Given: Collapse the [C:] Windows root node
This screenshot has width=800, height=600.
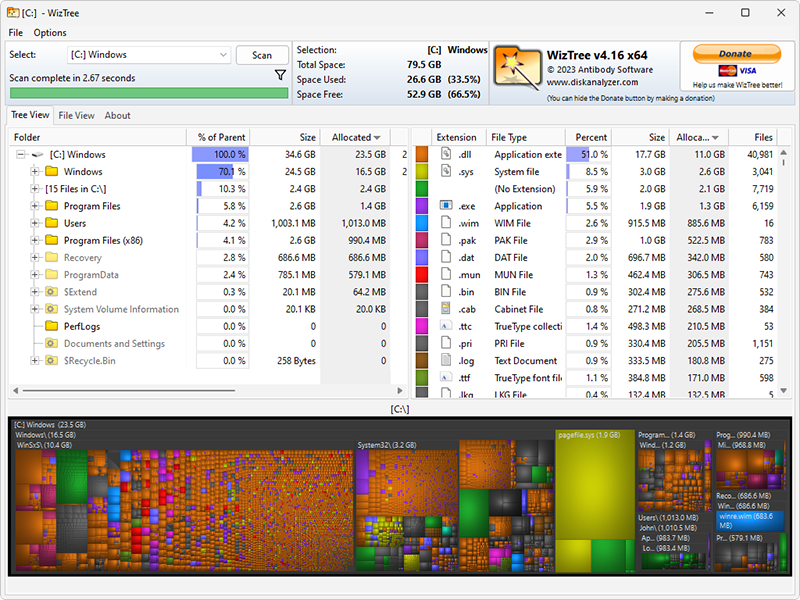Looking at the screenshot, I should tap(21, 155).
